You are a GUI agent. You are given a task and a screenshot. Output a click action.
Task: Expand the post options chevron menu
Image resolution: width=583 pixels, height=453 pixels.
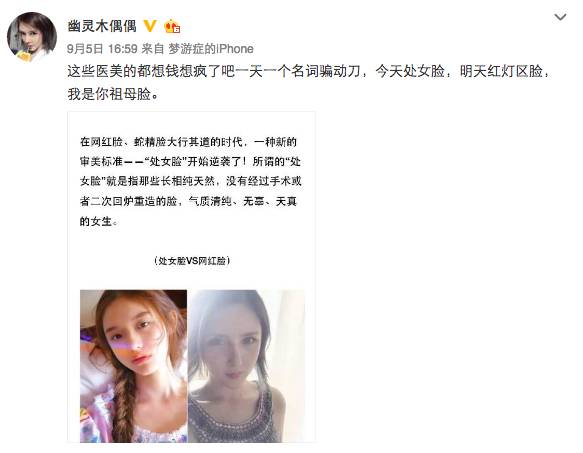pyautogui.click(x=560, y=17)
